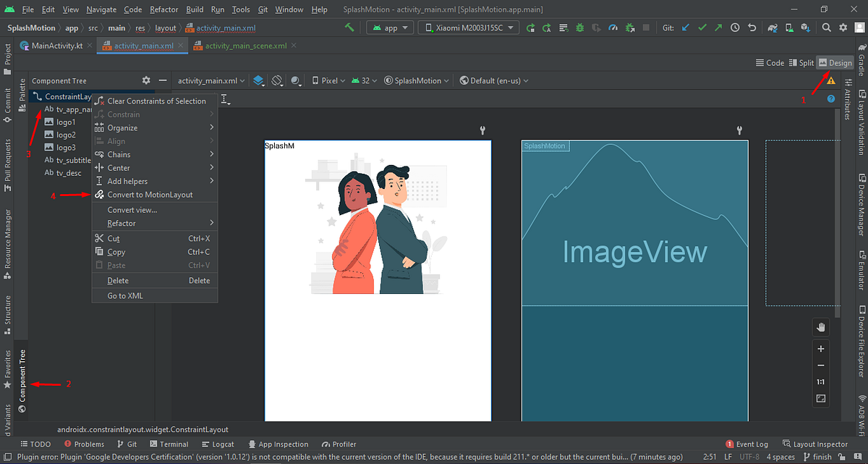
Task: Zoom in using the plus control
Action: [x=821, y=348]
